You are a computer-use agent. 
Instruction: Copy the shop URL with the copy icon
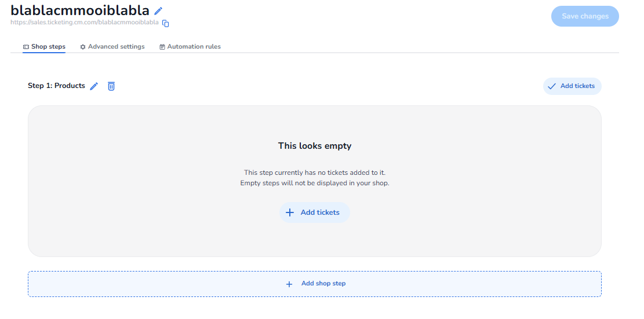[166, 23]
